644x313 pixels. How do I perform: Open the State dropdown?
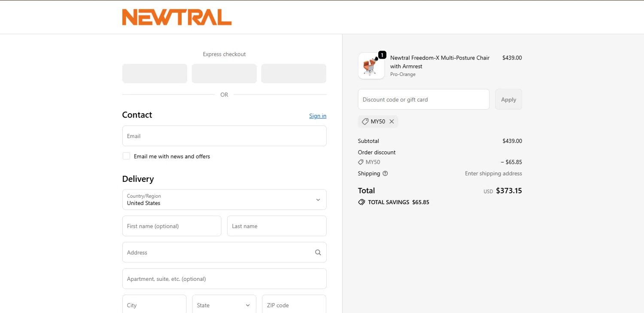224,305
